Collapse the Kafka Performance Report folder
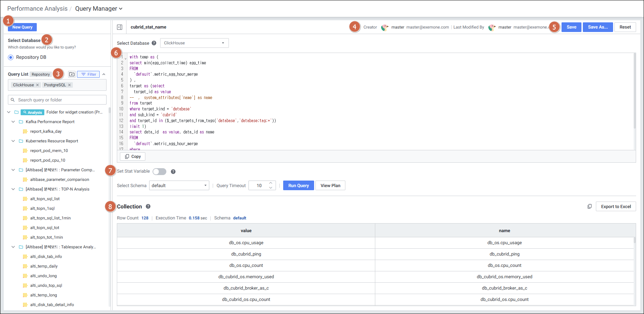 coord(13,122)
